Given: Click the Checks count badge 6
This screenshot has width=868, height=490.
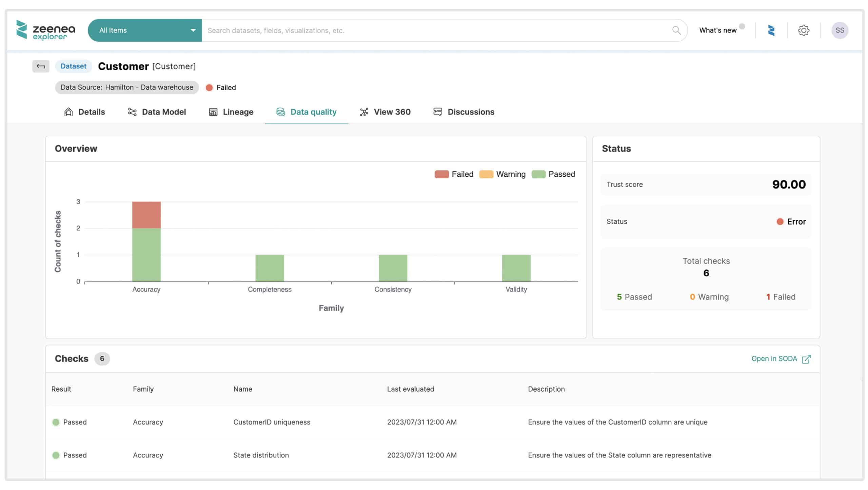Looking at the screenshot, I should (102, 359).
